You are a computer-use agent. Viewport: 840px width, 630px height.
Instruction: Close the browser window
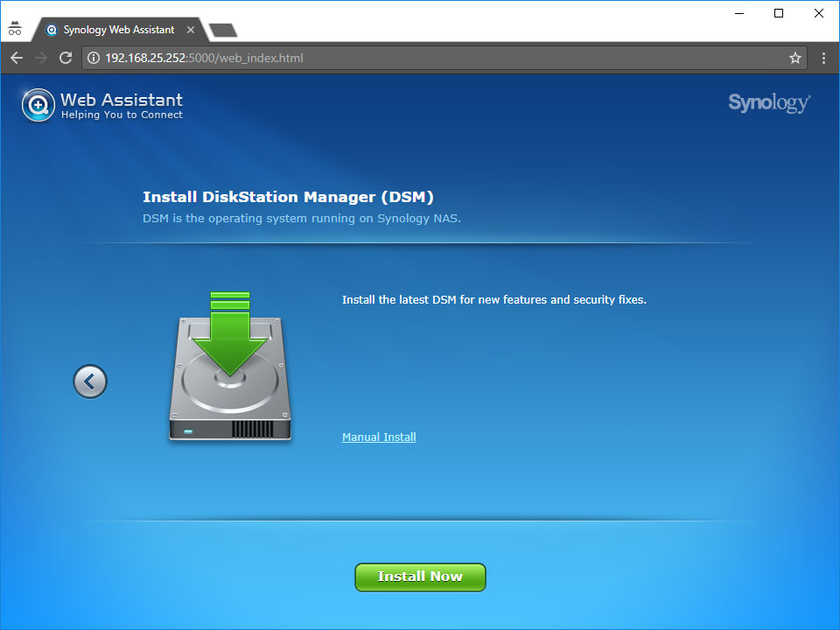click(x=819, y=13)
